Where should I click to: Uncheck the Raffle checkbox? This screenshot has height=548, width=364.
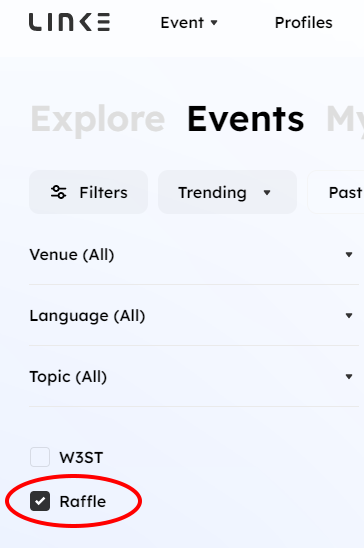tap(40, 501)
